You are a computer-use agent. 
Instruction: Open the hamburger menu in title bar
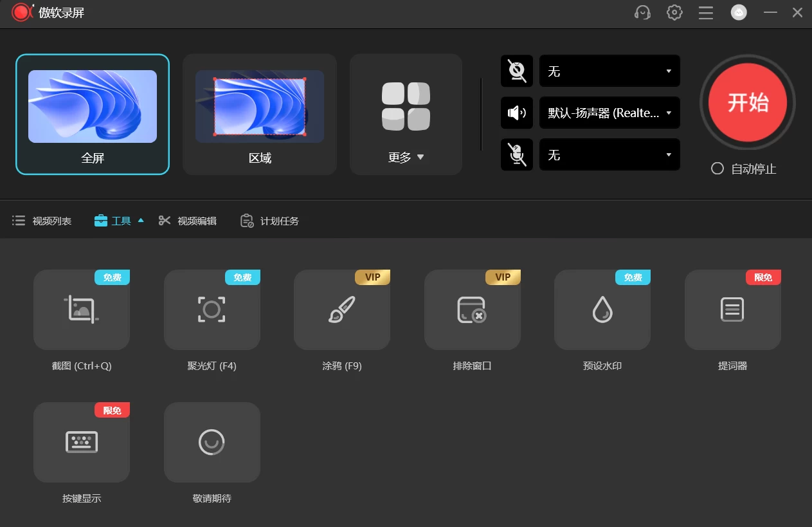706,13
